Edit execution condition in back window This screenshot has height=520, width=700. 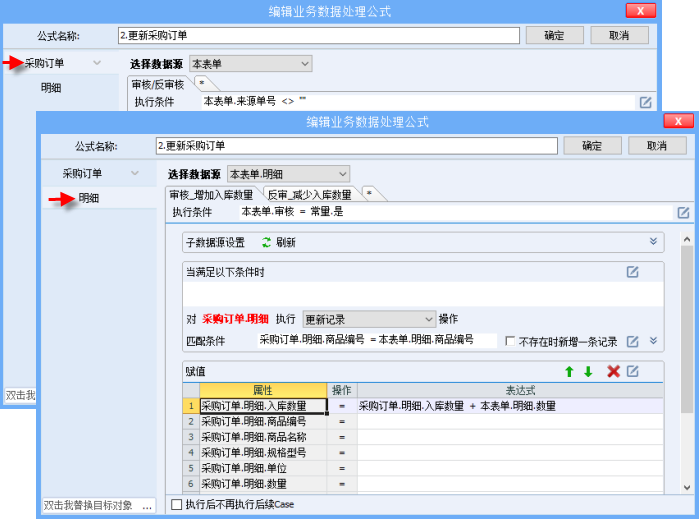pos(645,103)
